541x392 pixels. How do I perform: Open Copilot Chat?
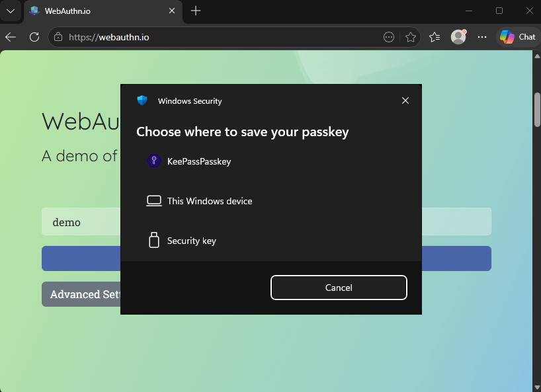pos(518,37)
